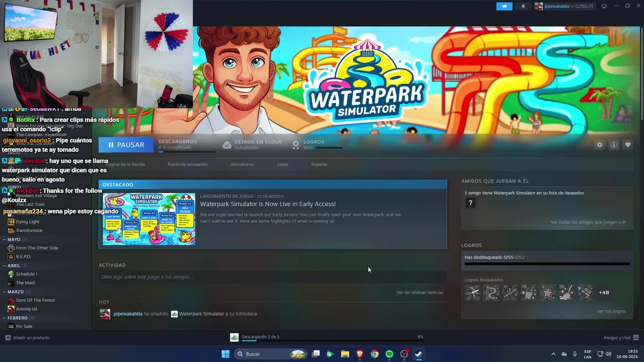Click Amigos y chat button
Screen dimensions: 644x362
point(621,338)
